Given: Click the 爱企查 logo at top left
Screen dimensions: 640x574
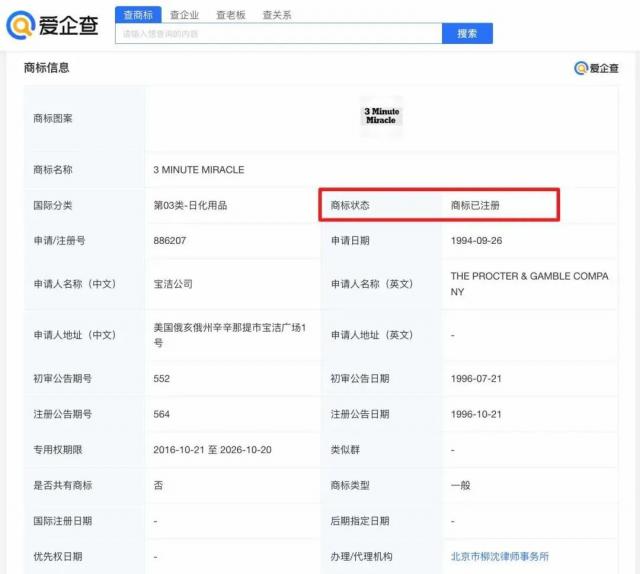Looking at the screenshot, I should click(52, 25).
